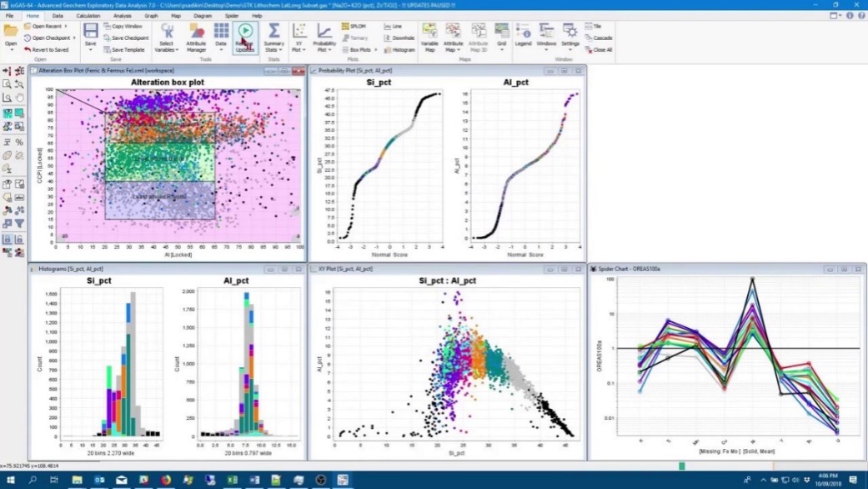
Task: Switch to the Analysis ribbon tab
Action: coord(123,16)
